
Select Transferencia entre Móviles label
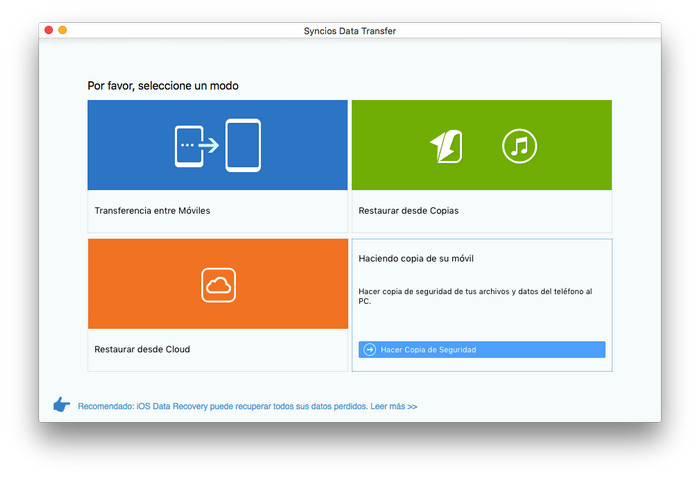152,211
